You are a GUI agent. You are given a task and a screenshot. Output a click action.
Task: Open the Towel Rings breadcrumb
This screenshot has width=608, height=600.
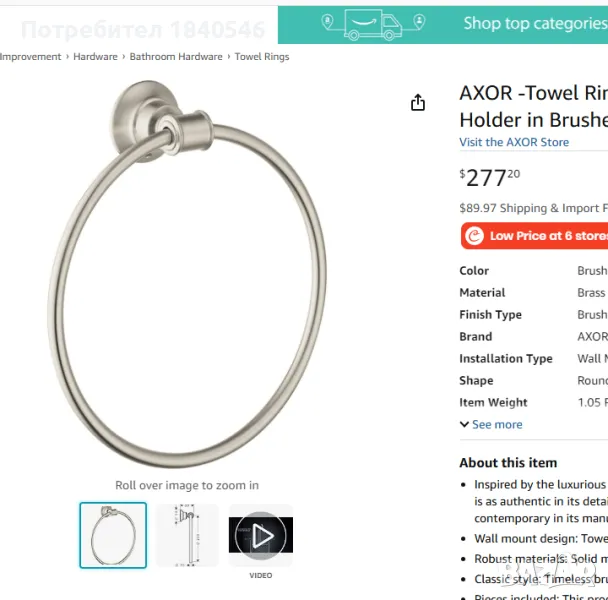[x=262, y=57]
